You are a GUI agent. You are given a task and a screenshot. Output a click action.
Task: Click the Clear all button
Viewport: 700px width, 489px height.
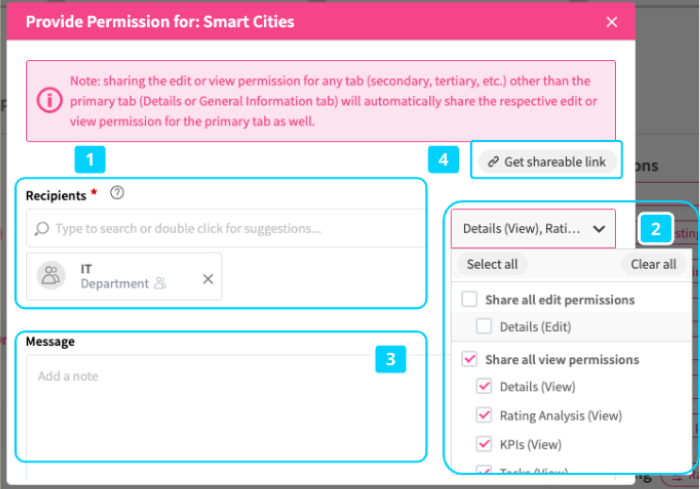coord(653,264)
